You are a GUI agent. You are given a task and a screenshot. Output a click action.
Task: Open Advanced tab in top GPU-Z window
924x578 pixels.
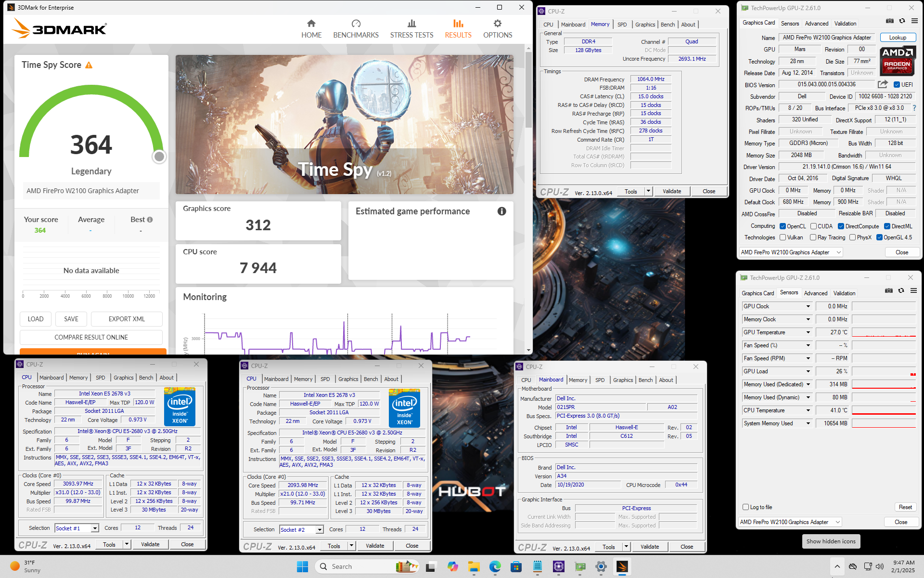(817, 24)
